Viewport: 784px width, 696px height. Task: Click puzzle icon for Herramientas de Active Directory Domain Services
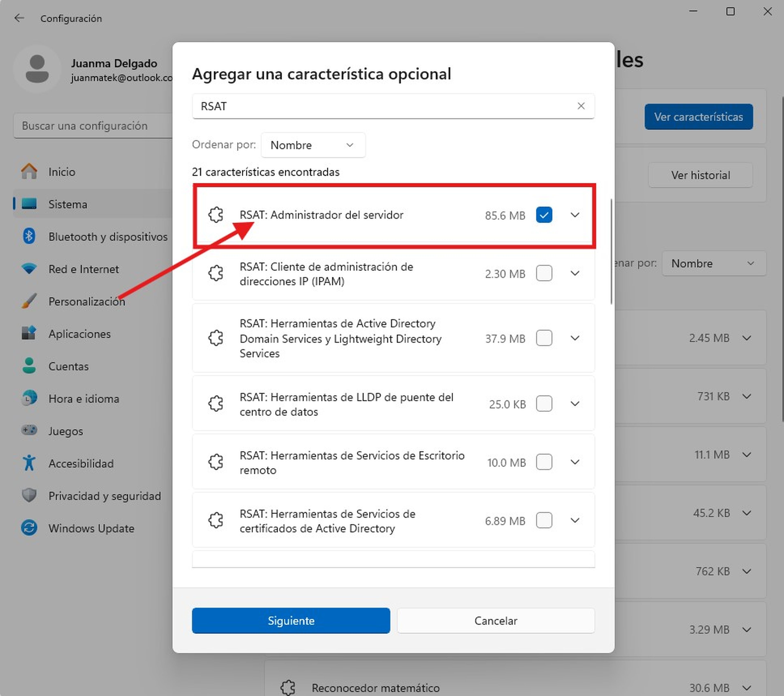(x=216, y=338)
